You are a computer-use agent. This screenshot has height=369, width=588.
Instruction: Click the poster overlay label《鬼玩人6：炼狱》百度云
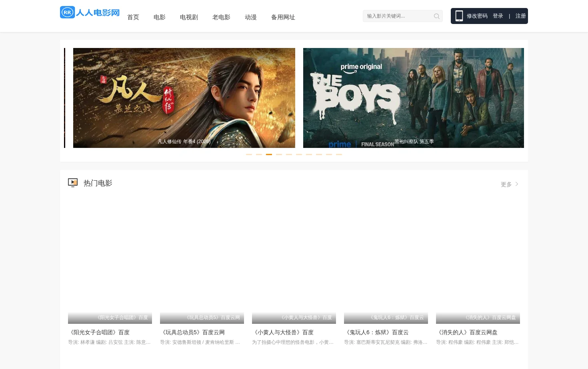point(396,317)
